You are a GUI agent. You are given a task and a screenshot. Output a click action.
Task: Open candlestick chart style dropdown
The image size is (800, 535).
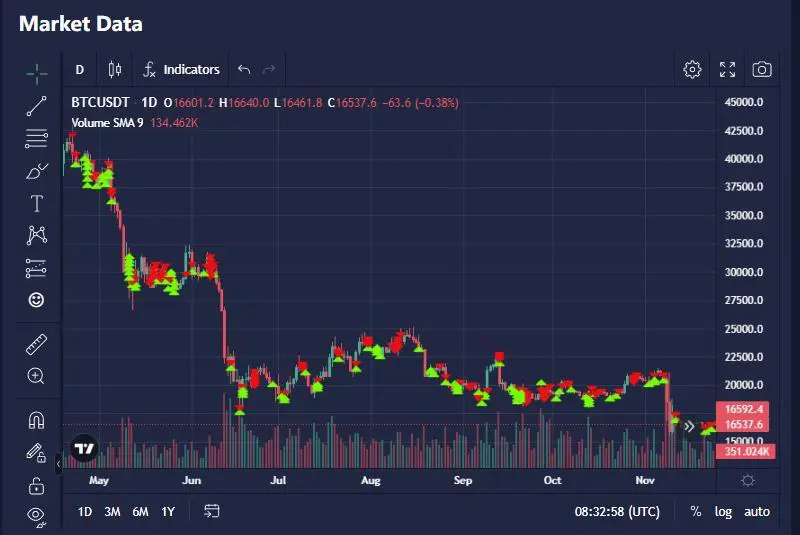(x=114, y=69)
